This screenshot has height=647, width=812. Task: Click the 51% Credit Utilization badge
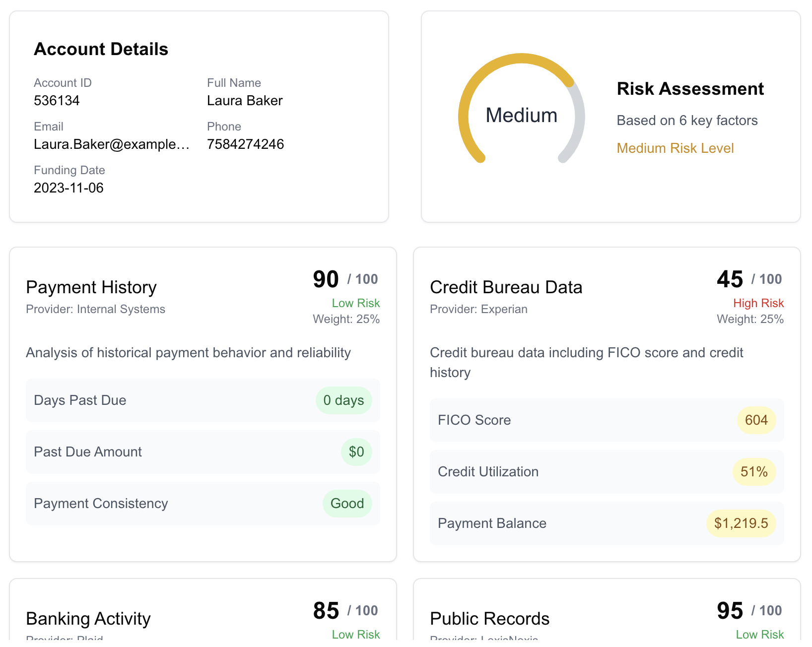pos(754,472)
